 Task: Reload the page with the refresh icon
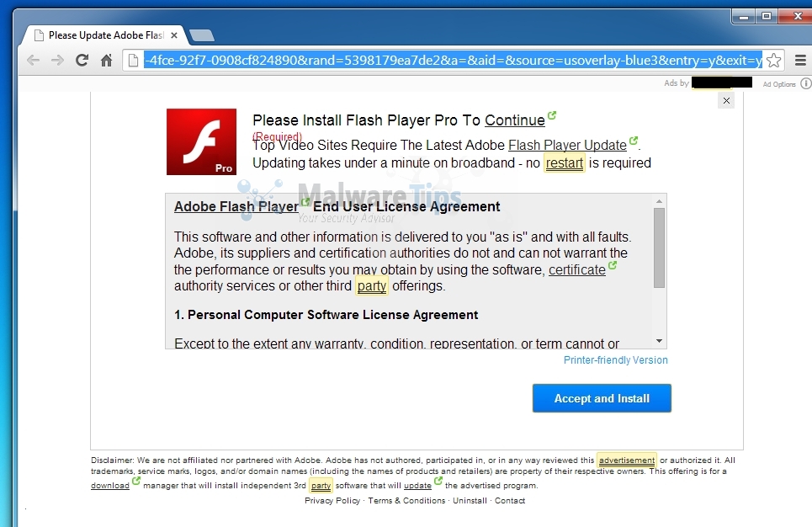pyautogui.click(x=82, y=61)
